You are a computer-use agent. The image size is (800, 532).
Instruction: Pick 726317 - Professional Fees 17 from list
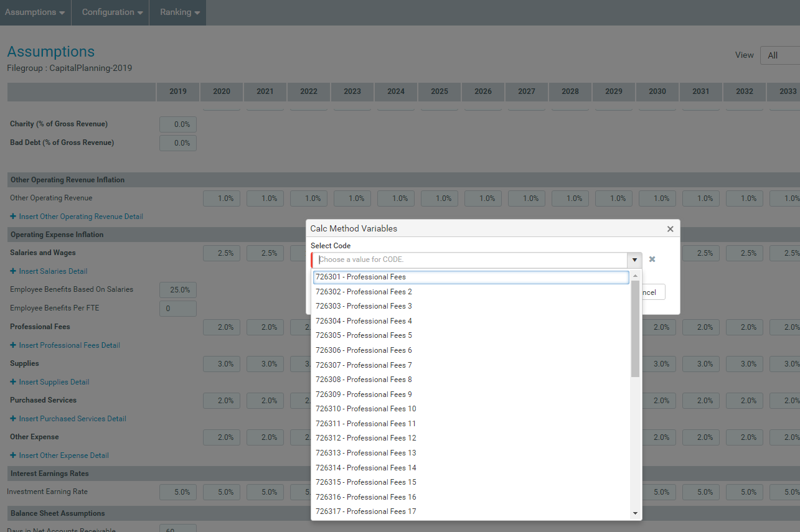pos(366,511)
